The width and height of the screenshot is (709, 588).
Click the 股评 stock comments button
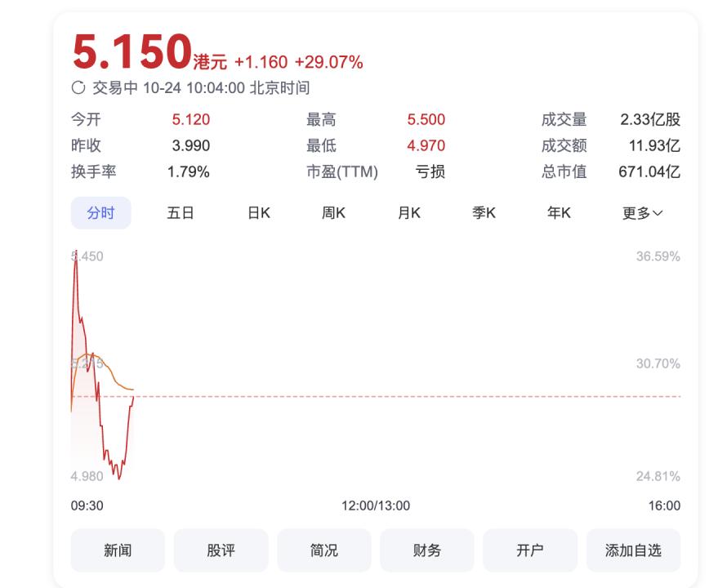[x=221, y=550]
